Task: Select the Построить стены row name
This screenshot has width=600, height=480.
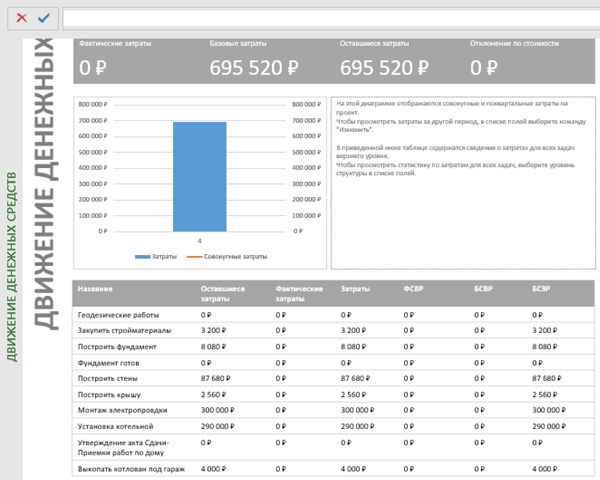Action: (x=108, y=378)
